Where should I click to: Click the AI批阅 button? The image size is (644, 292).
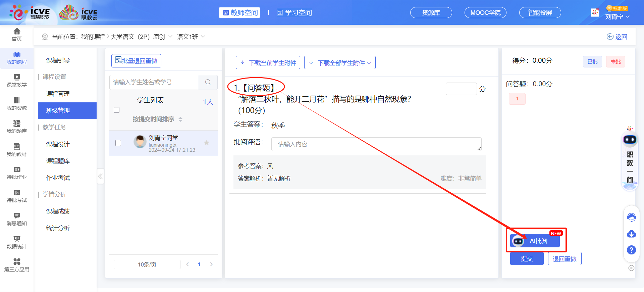tap(535, 241)
